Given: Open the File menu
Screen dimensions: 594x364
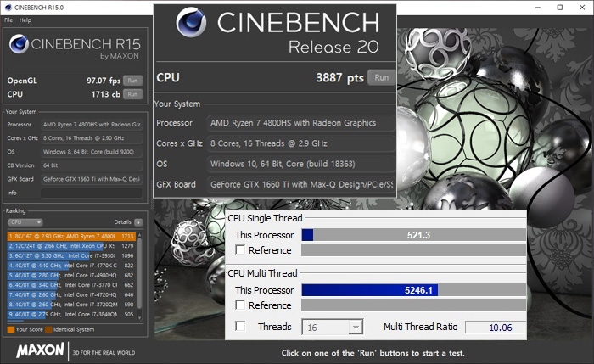Looking at the screenshot, I should (x=8, y=20).
